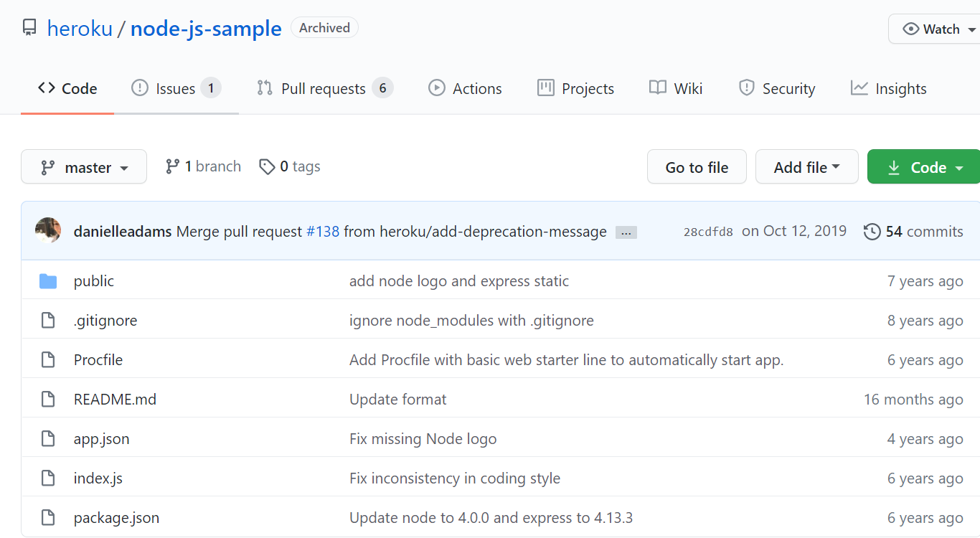980x538 pixels.
Task: Open the README.md file
Action: pyautogui.click(x=115, y=400)
